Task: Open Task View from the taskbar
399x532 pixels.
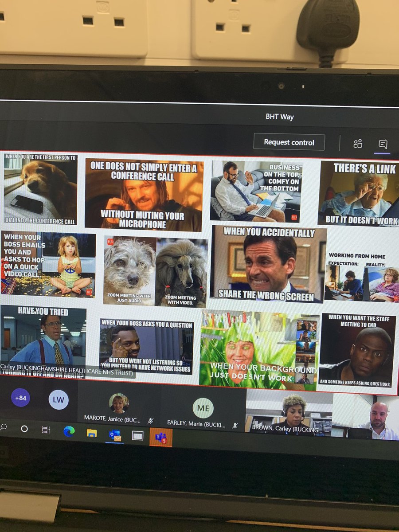Action: point(46,430)
